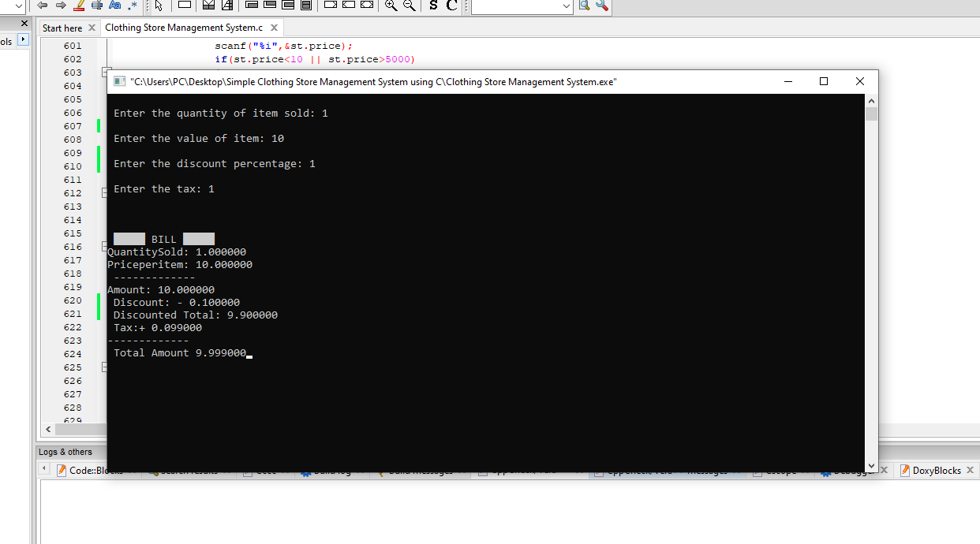
Task: Open the DoxyBlocks log tab
Action: click(x=936, y=471)
